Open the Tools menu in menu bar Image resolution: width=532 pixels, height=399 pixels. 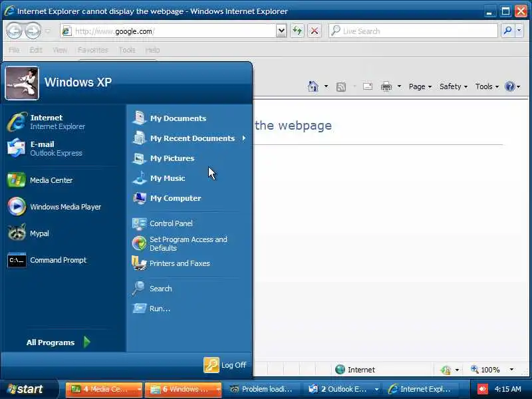[x=127, y=51]
